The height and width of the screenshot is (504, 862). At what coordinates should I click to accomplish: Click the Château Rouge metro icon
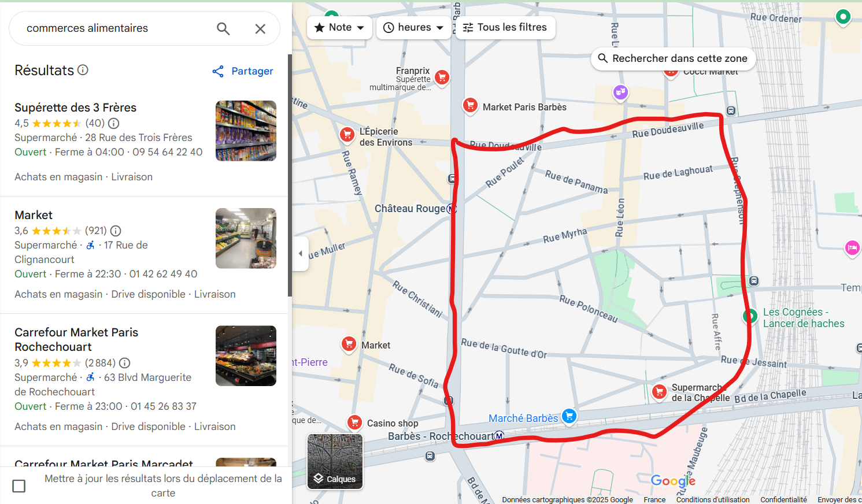coord(452,209)
